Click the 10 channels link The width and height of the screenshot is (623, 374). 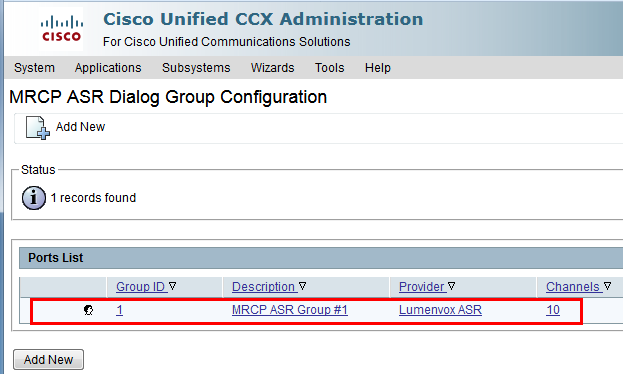[553, 310]
